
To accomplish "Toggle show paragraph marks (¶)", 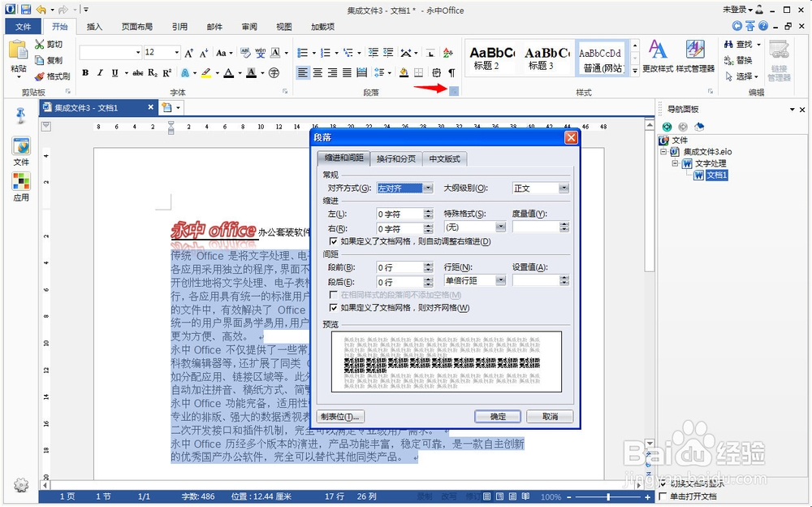I will [x=451, y=72].
